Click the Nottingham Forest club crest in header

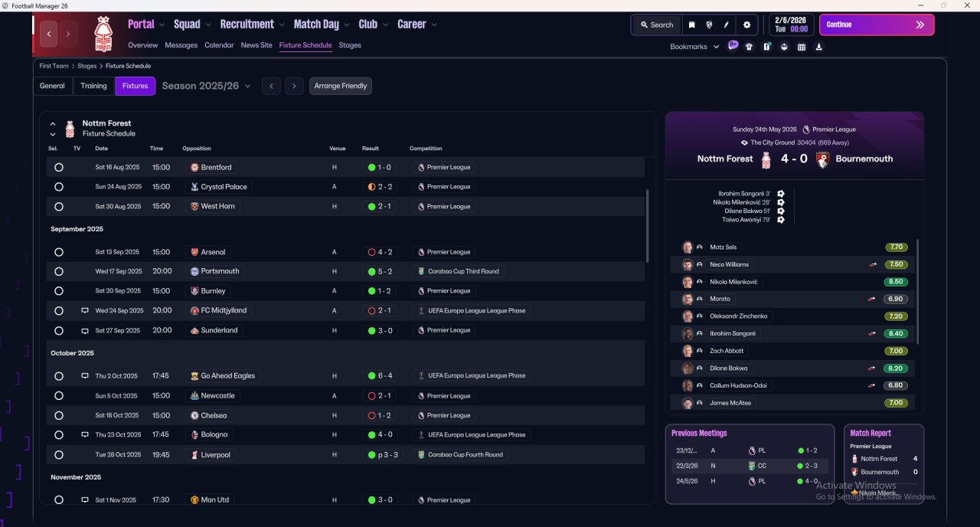[103, 34]
